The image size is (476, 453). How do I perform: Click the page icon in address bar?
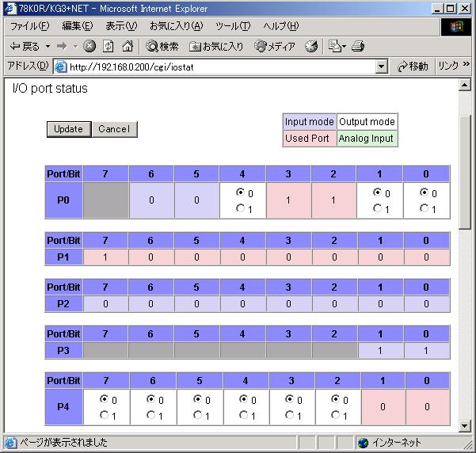[x=60, y=67]
